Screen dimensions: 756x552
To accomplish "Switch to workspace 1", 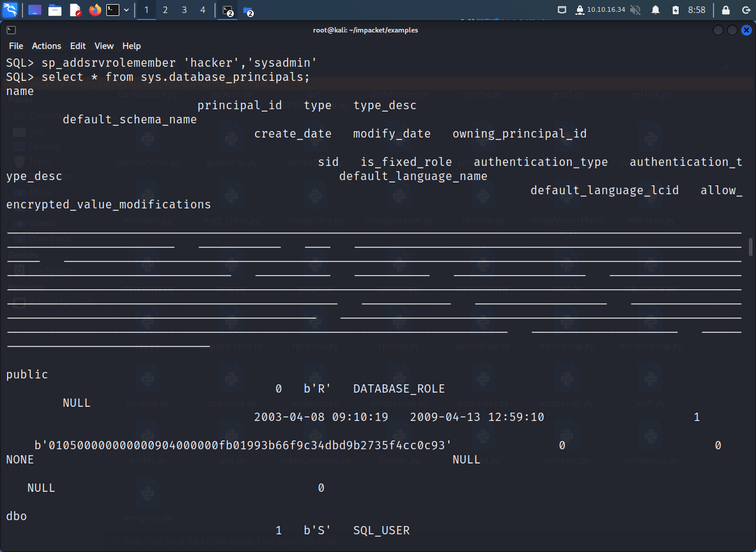I will [x=146, y=10].
